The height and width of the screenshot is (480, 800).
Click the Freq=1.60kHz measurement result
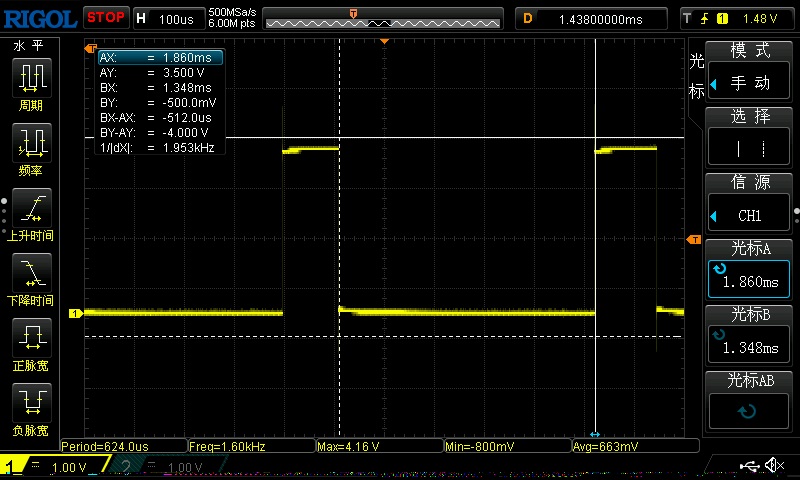pyautogui.click(x=252, y=446)
